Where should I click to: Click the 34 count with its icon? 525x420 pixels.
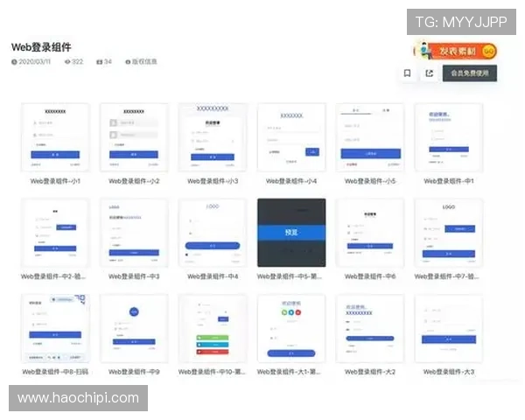click(x=104, y=61)
